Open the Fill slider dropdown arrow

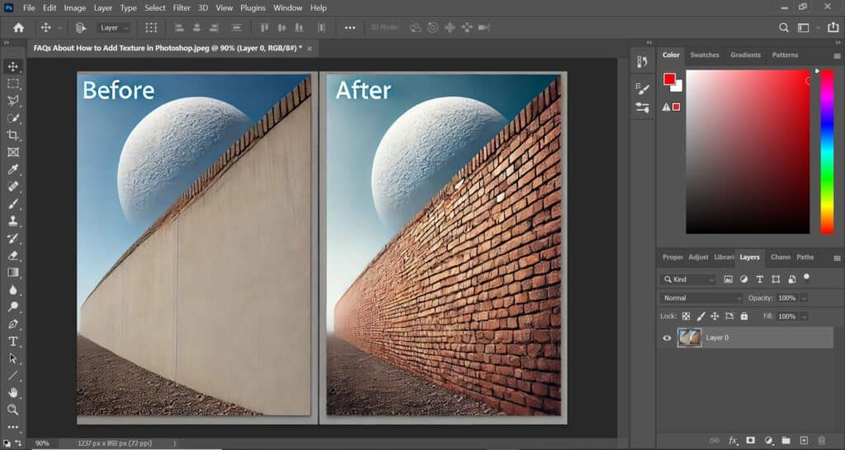point(804,316)
